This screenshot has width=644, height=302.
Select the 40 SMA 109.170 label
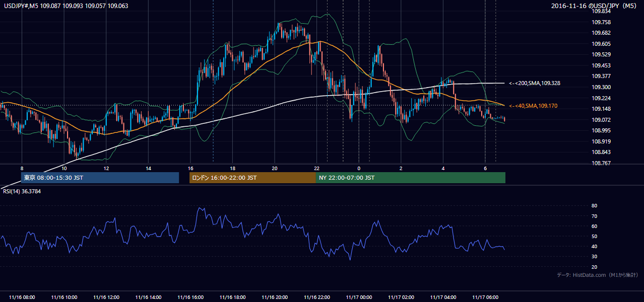pos(534,106)
